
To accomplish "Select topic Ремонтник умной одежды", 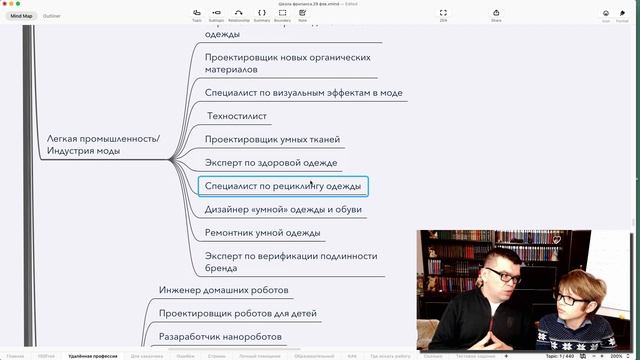I will (x=262, y=233).
